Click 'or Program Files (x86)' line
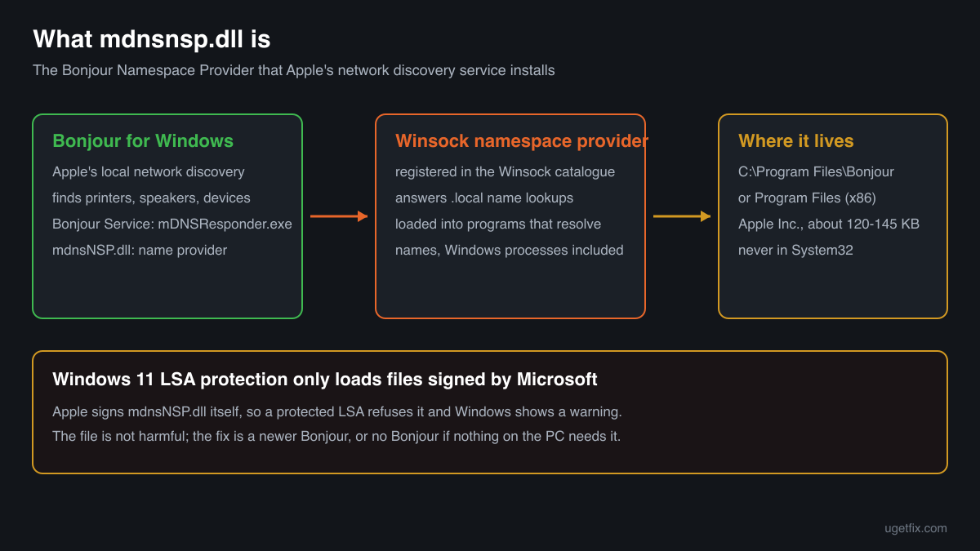Viewport: 980px width, 551px height. [807, 198]
